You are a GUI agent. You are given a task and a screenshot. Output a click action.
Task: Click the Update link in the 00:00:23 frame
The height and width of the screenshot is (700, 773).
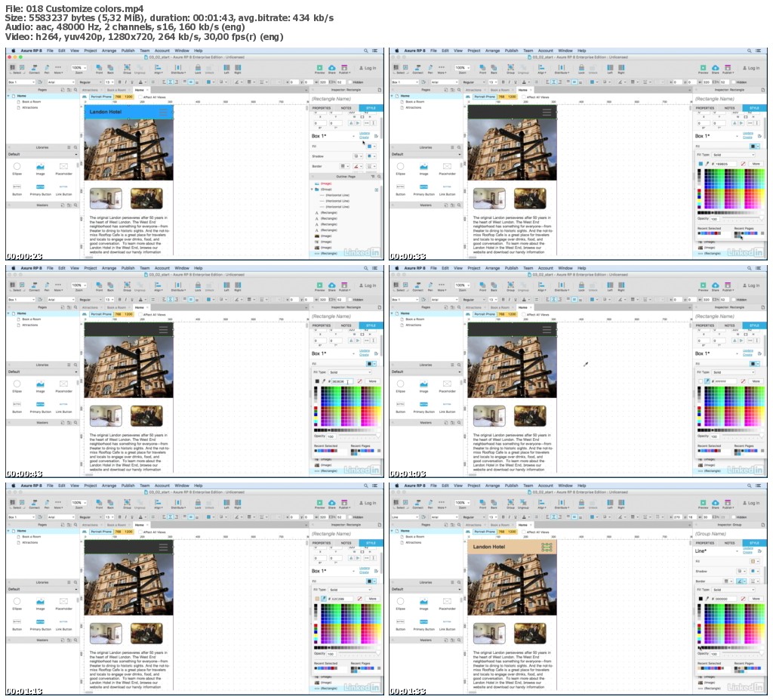365,133
